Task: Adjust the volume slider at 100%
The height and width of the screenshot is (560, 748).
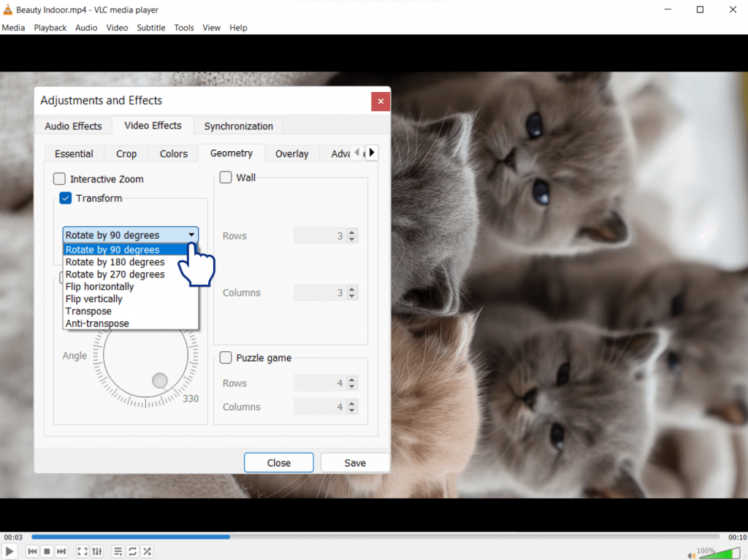Action: pos(720,553)
